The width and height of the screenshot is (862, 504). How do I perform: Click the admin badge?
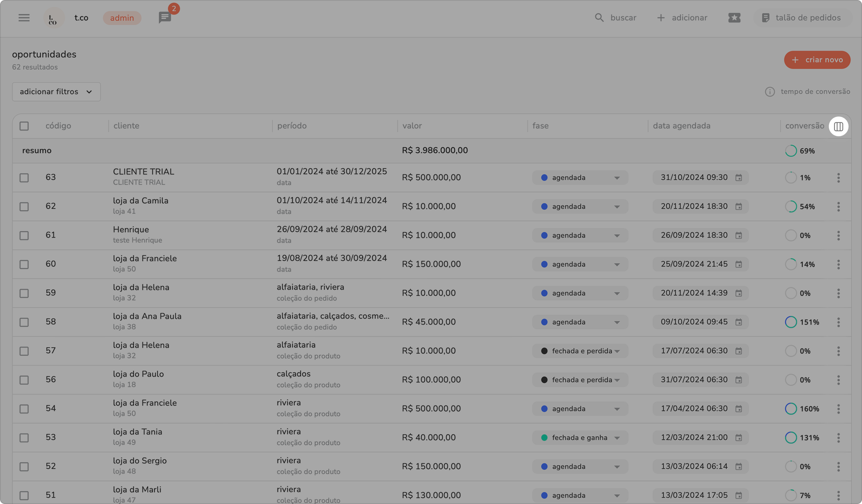(x=122, y=18)
